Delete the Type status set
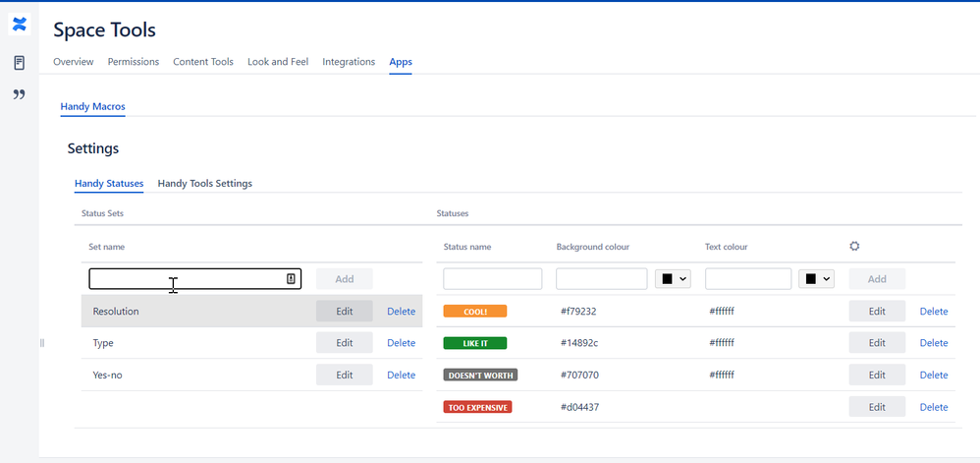 point(402,343)
